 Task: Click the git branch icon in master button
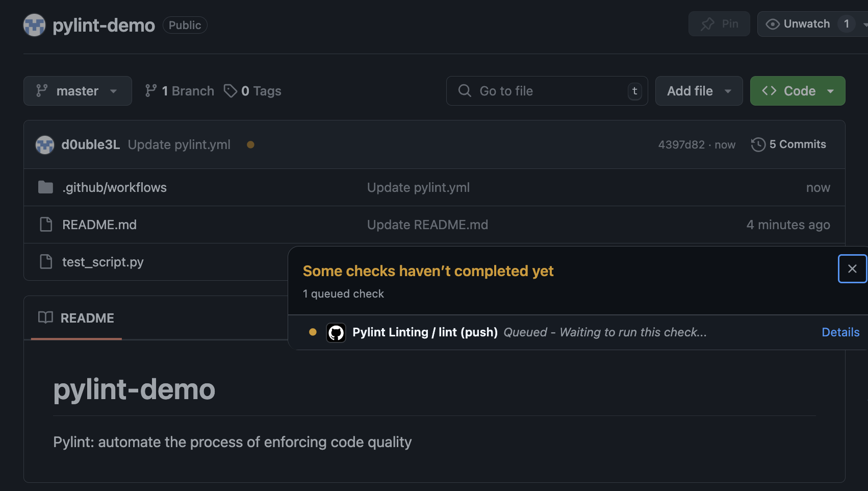tap(42, 91)
